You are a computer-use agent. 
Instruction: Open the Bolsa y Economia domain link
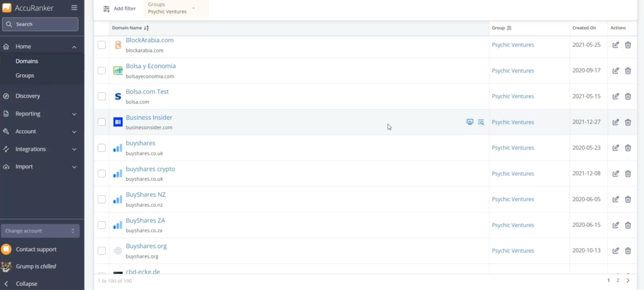pos(151,66)
